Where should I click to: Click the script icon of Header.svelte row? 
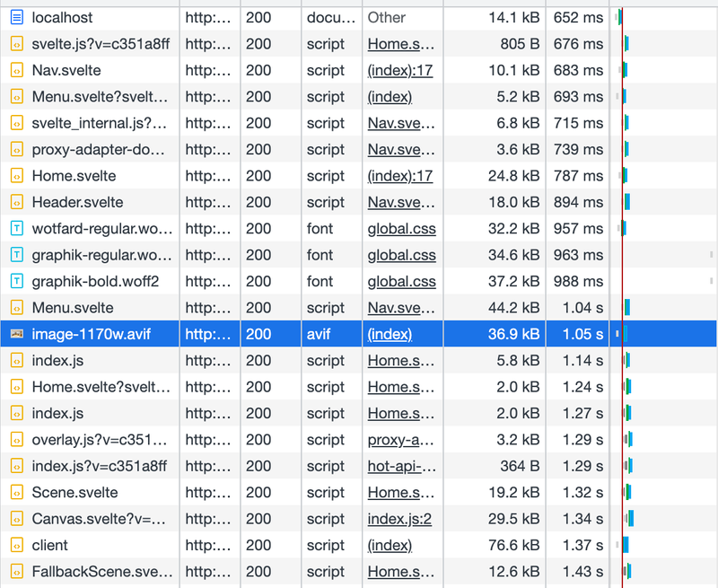pyautogui.click(x=17, y=202)
